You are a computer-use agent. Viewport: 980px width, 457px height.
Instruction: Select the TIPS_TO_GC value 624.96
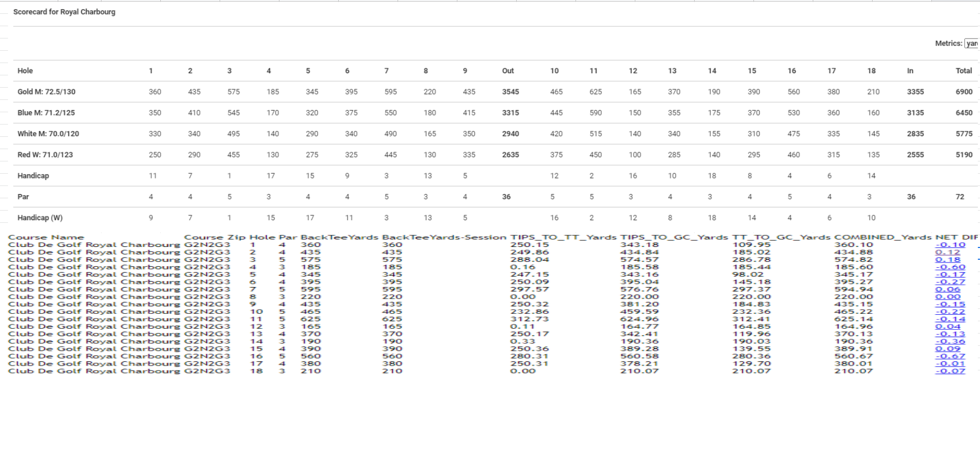pyautogui.click(x=640, y=319)
